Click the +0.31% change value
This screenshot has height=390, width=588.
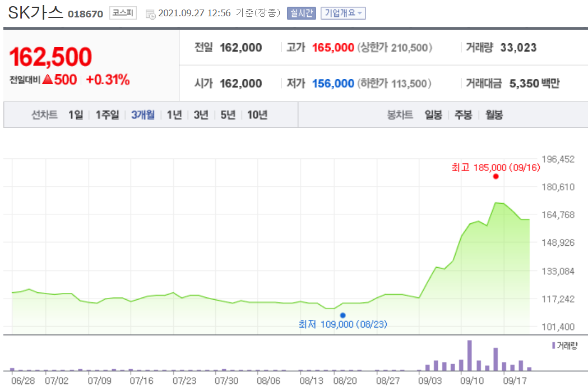108,80
